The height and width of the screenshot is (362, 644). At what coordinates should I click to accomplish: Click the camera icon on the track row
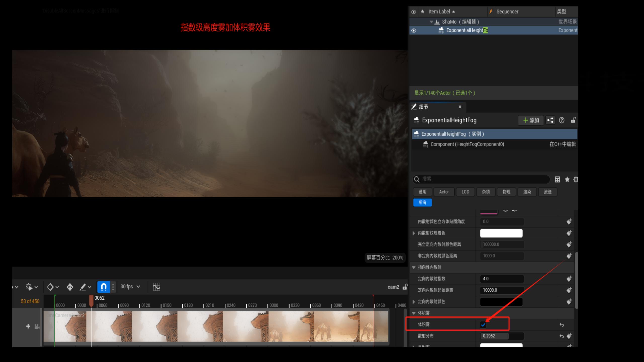pyautogui.click(x=37, y=326)
